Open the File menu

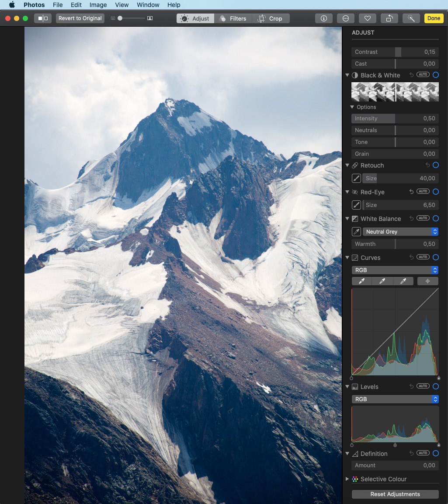click(58, 5)
